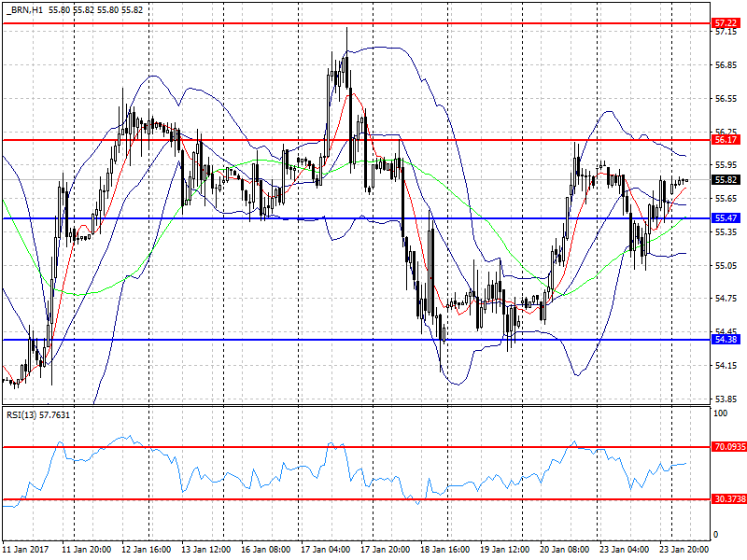This screenshot has height=560, width=747.
Task: Click the 17 Jan 20:00 time axis label
Action: [x=385, y=549]
